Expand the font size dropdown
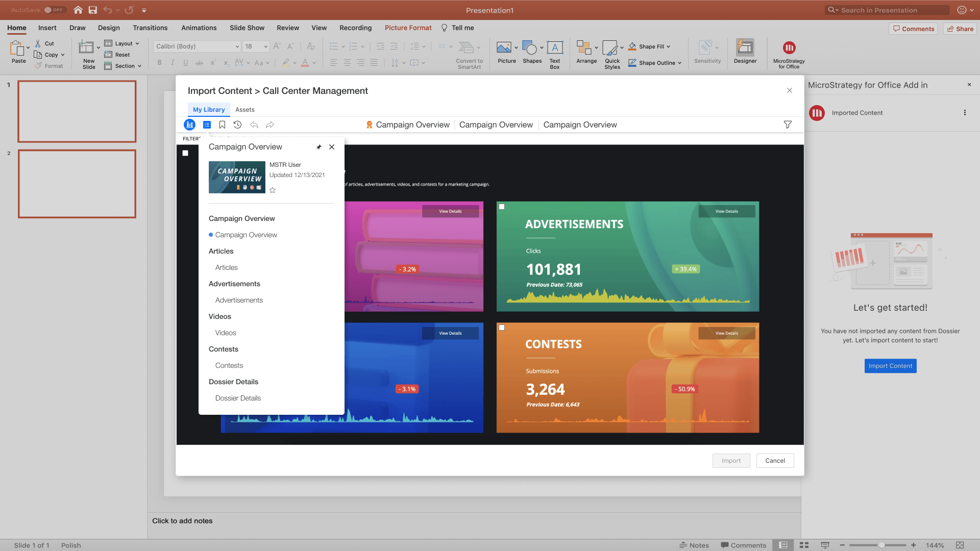Viewport: 980px width, 551px height. (x=265, y=46)
